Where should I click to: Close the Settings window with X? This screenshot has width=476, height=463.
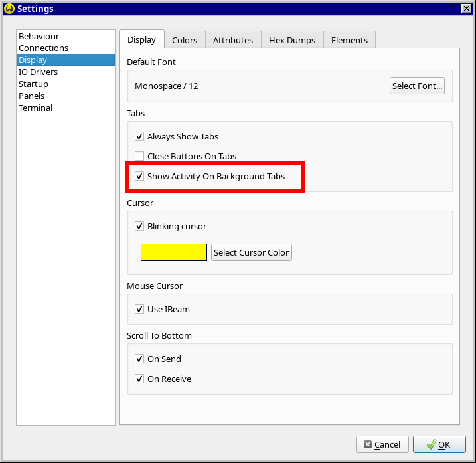click(466, 9)
